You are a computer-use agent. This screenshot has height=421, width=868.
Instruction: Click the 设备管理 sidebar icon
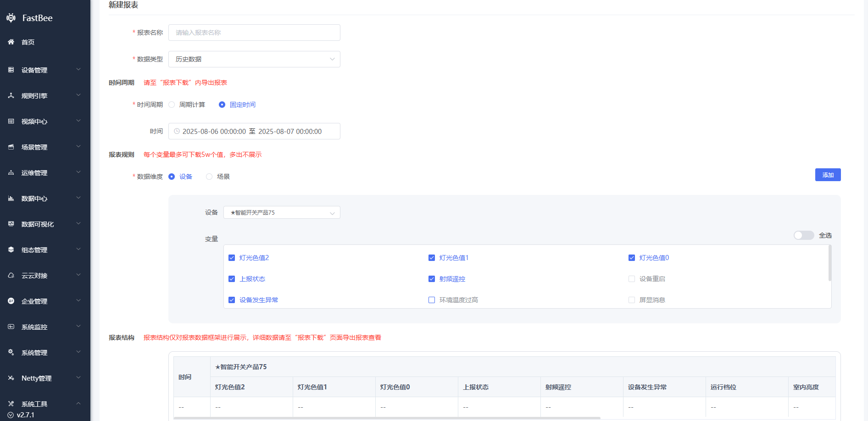(11, 70)
